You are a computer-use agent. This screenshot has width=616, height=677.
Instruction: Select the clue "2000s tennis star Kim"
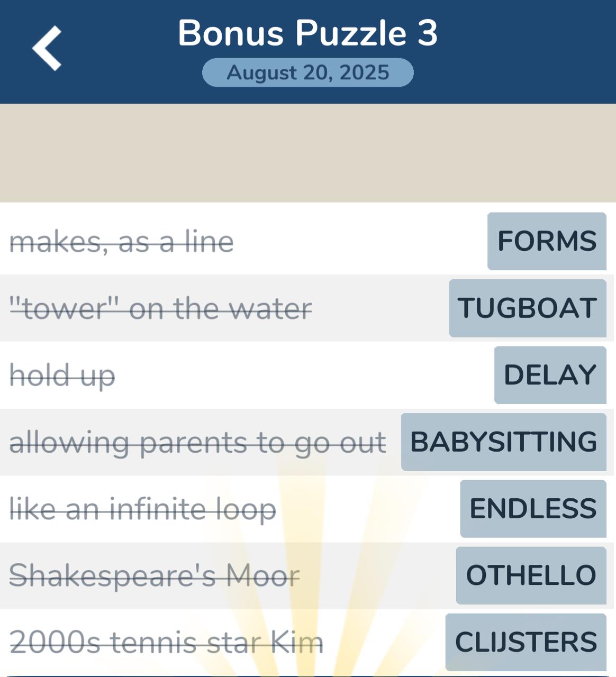[166, 643]
